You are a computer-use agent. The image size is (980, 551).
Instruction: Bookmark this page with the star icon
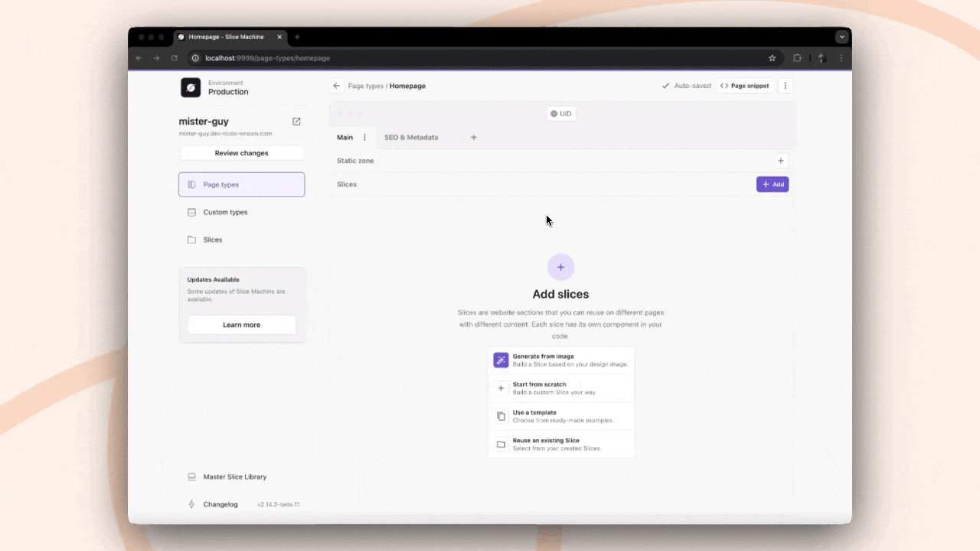point(772,58)
